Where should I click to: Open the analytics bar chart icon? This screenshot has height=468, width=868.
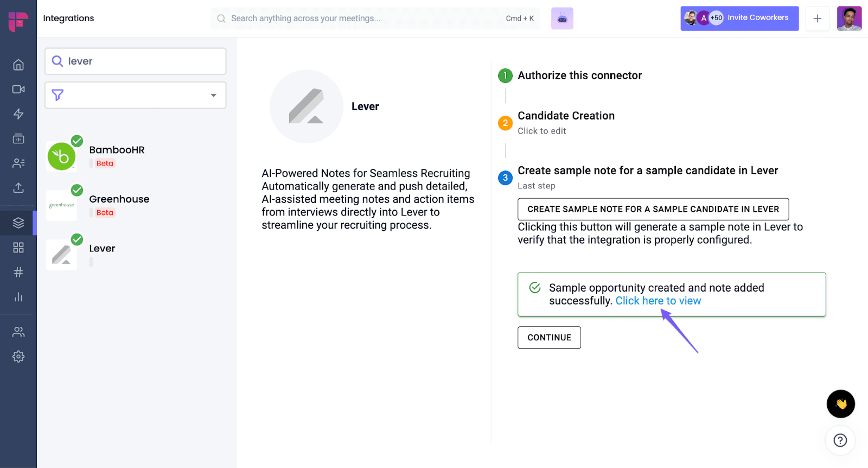tap(18, 297)
